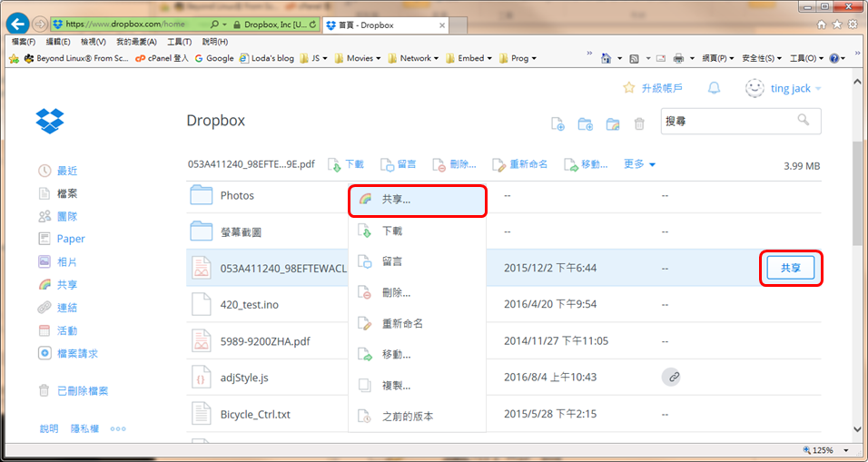This screenshot has width=868, height=462.
Task: Click the 5989-9200ZHA.pdf file icon
Action: [201, 341]
